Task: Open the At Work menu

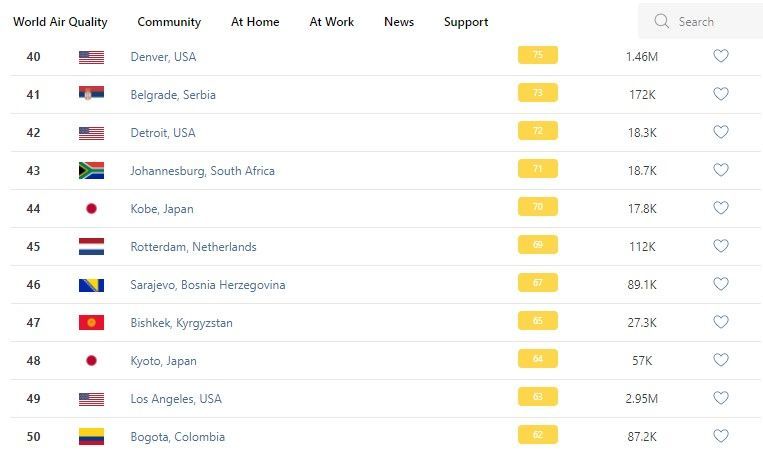Action: (331, 21)
